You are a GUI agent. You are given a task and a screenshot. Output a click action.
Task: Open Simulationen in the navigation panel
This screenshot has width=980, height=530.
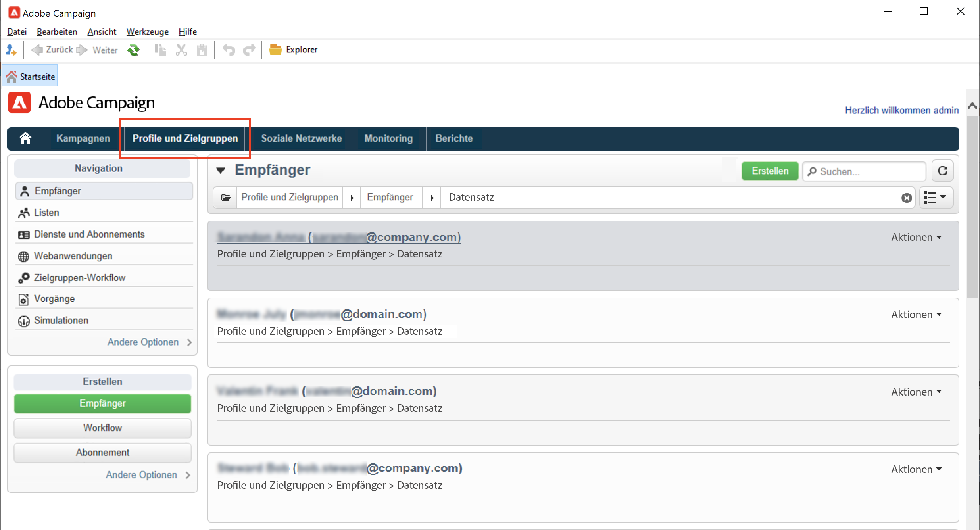(61, 320)
